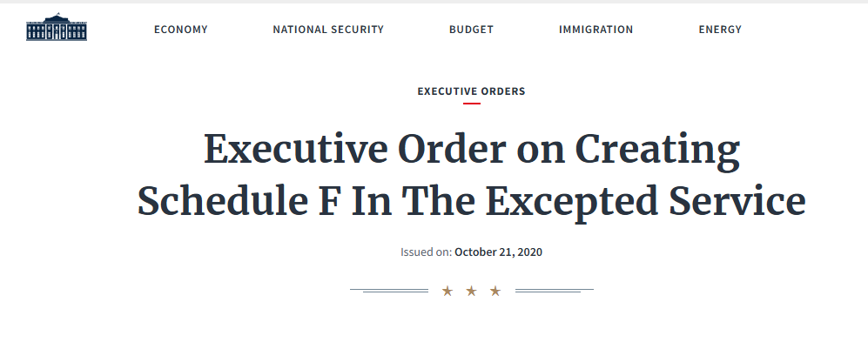
Task: Click the word 'Creating' in the headline
Action: click(x=657, y=151)
